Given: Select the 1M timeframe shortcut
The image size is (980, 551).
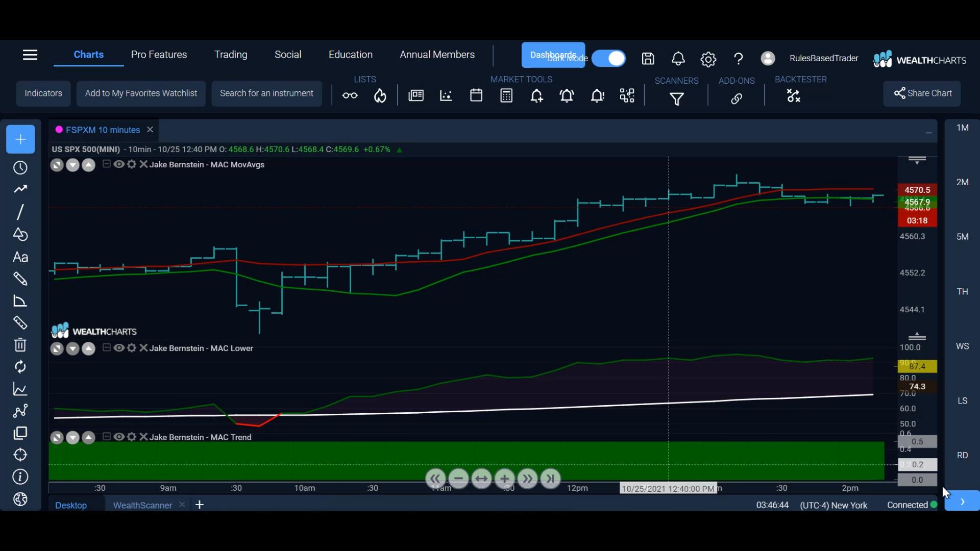Looking at the screenshot, I should (962, 128).
